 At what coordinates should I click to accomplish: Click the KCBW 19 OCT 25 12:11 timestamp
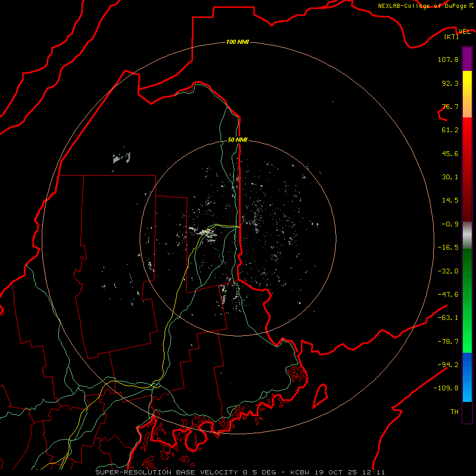tap(337, 472)
